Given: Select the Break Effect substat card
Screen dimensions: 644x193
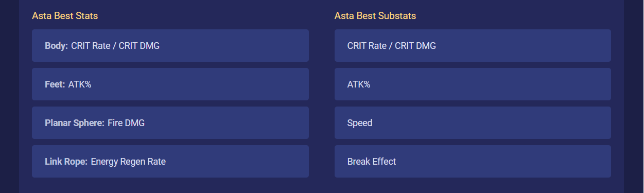Looking at the screenshot, I should (x=473, y=162).
